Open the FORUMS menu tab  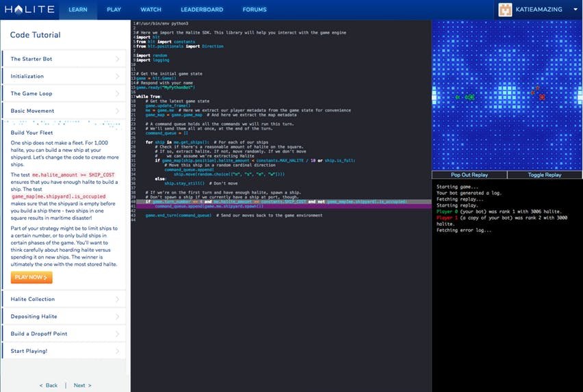point(255,10)
